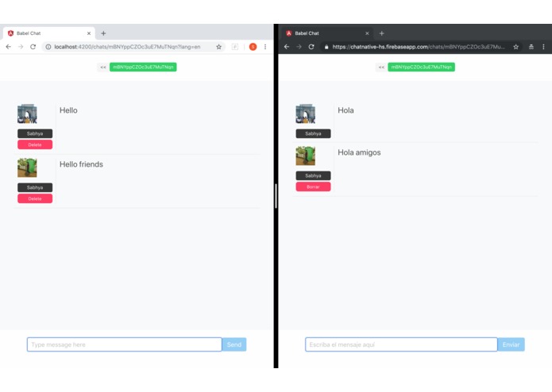View site info icon for localhost

tap(48, 47)
